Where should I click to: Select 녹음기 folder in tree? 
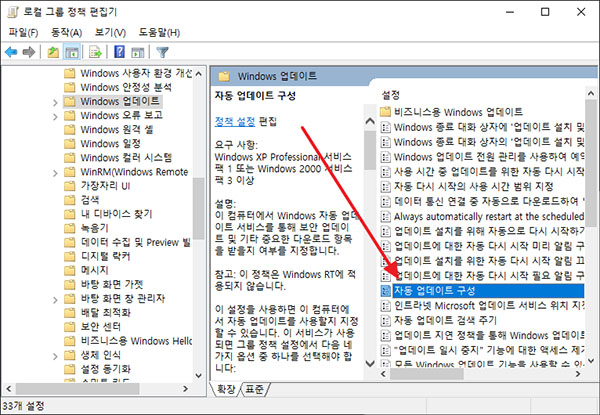(x=95, y=228)
